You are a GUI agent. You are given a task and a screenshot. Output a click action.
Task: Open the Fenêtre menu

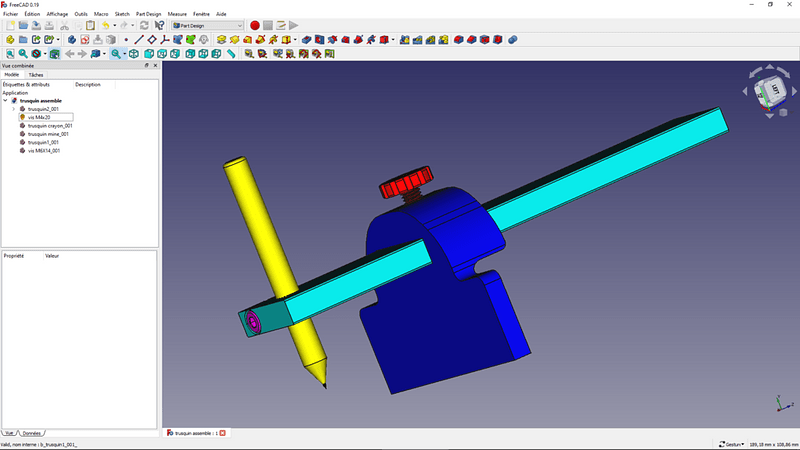tap(201, 14)
